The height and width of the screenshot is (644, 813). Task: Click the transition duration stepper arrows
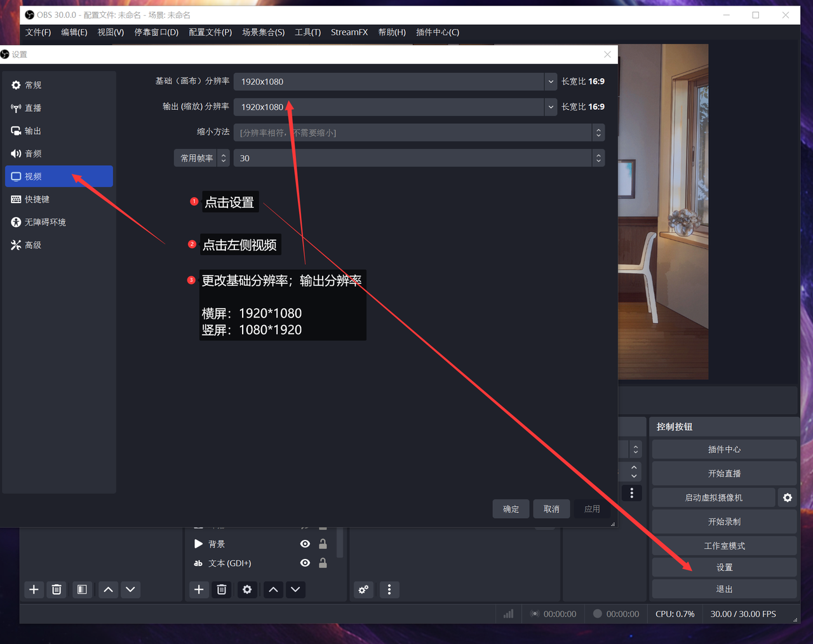(634, 471)
